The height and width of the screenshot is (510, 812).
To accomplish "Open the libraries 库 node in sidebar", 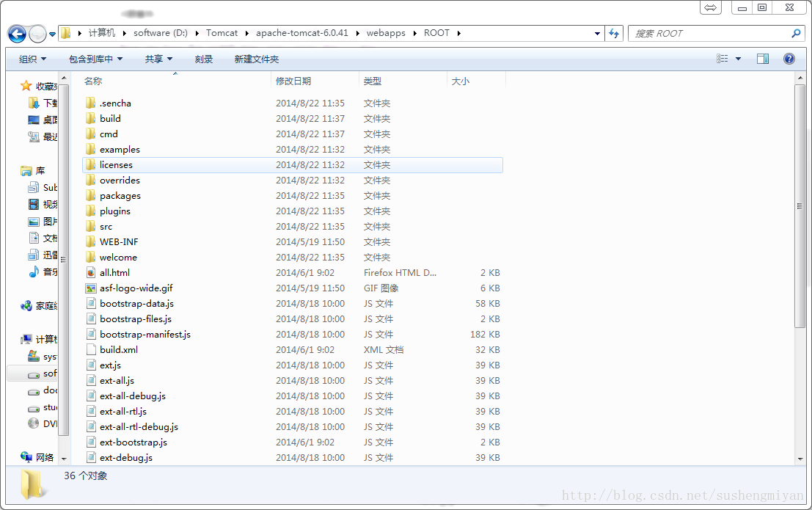I will [x=33, y=170].
